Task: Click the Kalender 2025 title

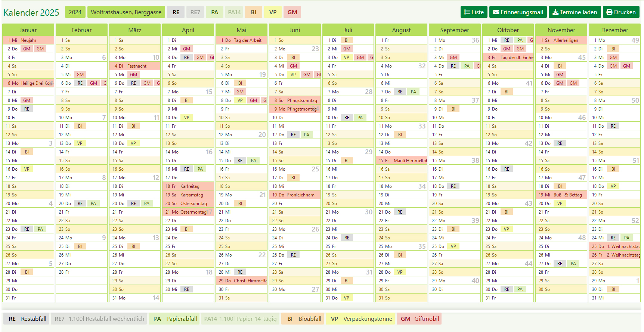Action: (x=31, y=12)
